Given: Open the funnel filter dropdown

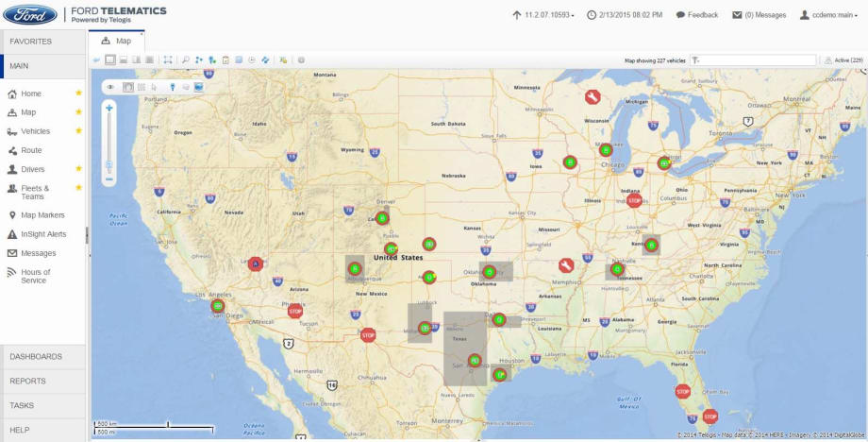Looking at the screenshot, I should [x=695, y=60].
